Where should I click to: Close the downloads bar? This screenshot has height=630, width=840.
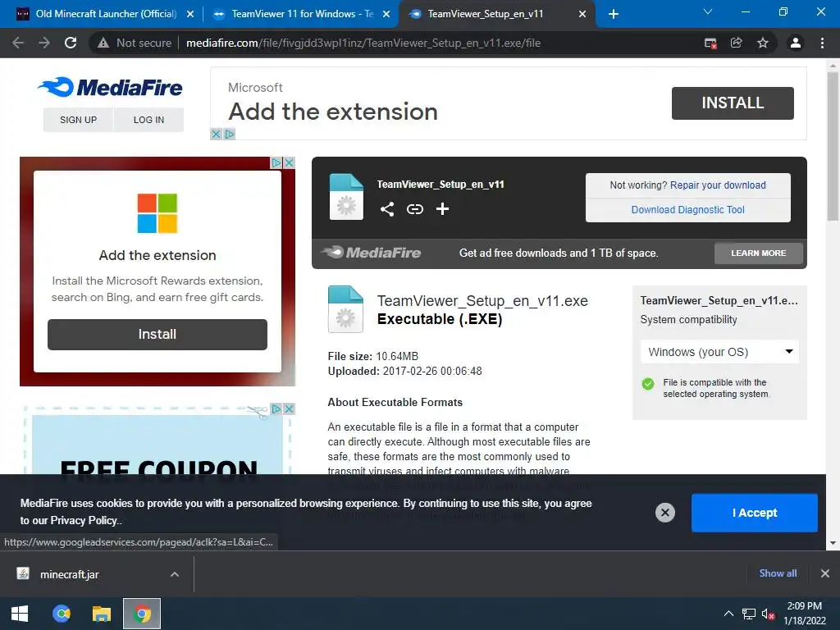click(825, 573)
